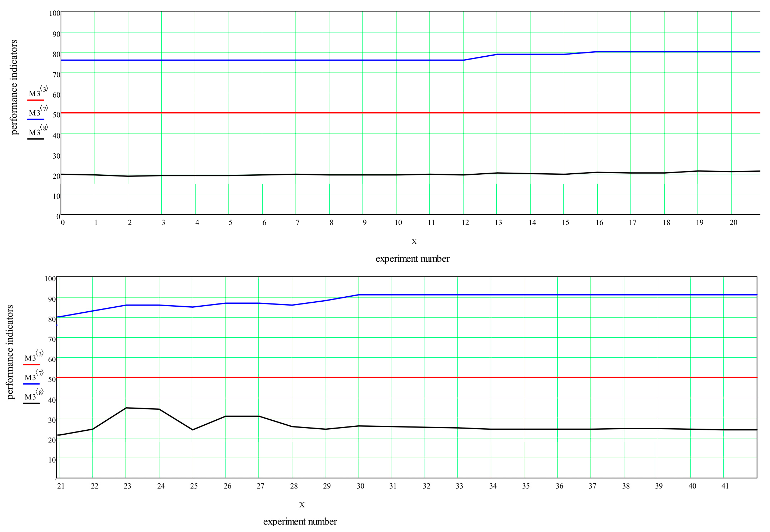770x532 pixels.
Task: Click 'experiment number' label under bottom chart
Action: coord(300,522)
